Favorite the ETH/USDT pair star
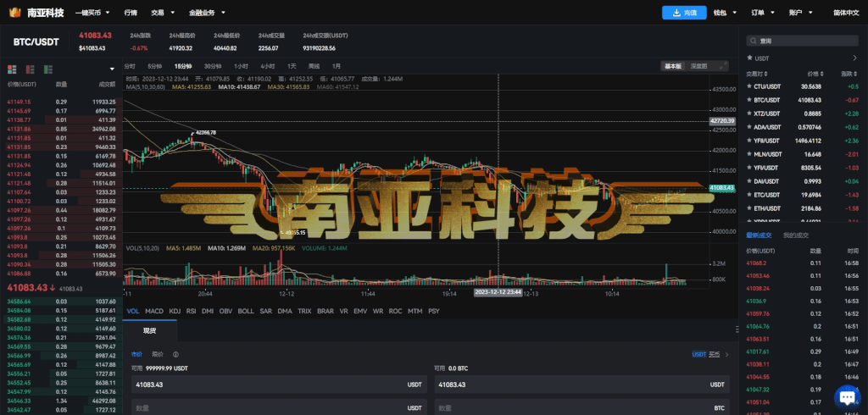 click(749, 208)
